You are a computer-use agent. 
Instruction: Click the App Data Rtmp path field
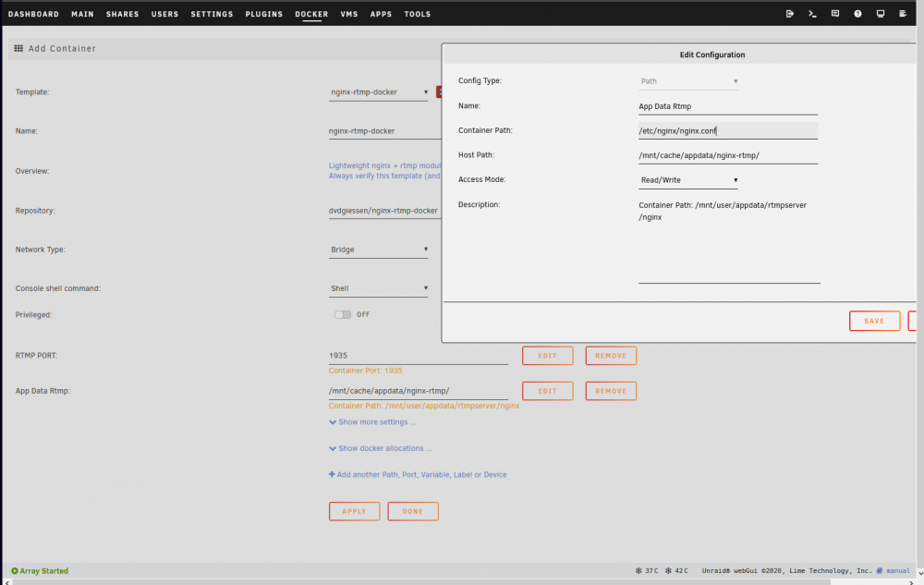pyautogui.click(x=419, y=391)
